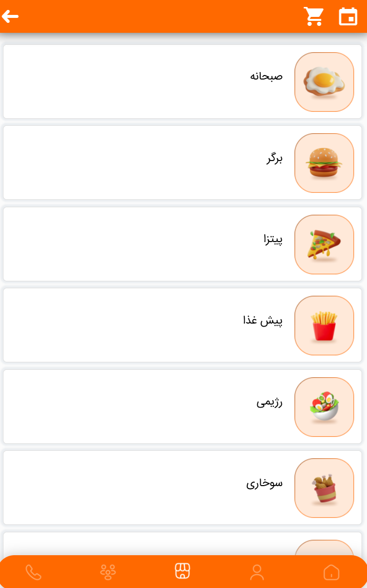This screenshot has height=588, width=367.
Task: Select the سوخاری category label
Action: click(264, 483)
